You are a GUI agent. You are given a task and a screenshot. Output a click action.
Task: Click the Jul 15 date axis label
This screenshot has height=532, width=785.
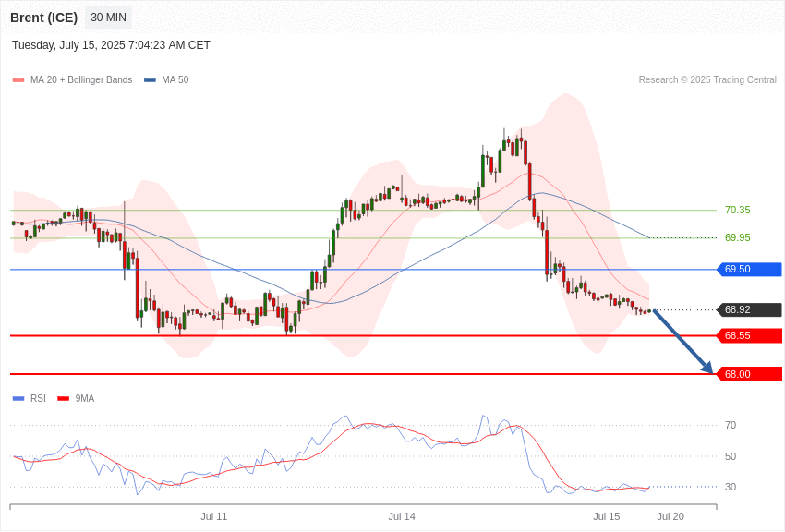coord(606,516)
